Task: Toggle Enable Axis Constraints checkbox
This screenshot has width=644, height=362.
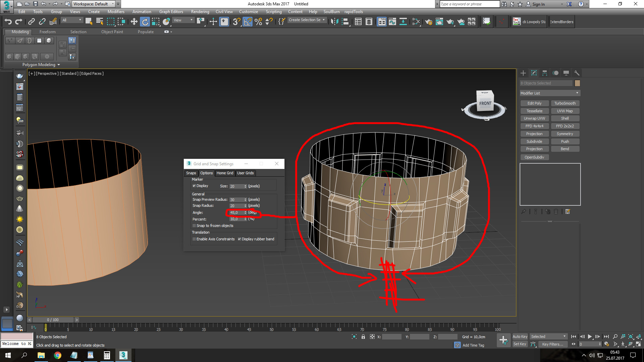Action: [x=195, y=239]
